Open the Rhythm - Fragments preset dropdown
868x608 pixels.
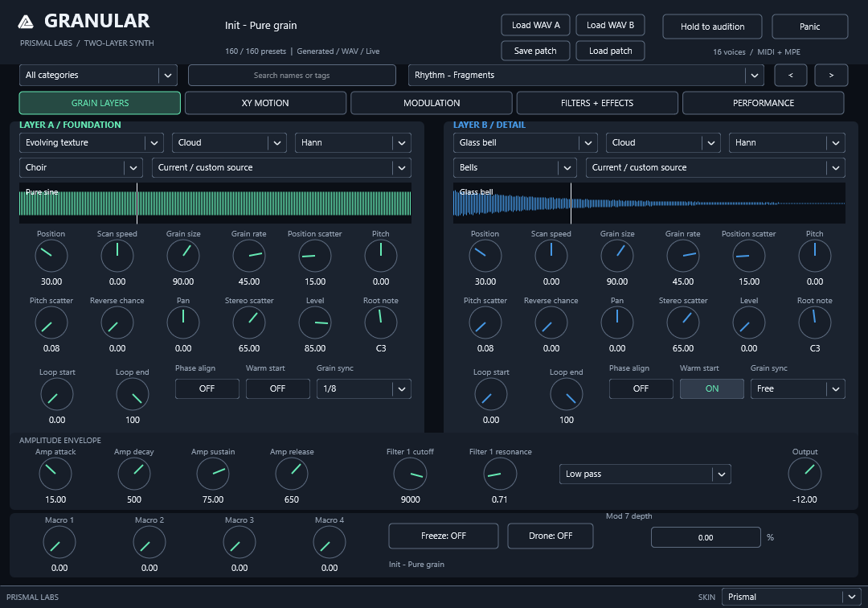click(x=586, y=76)
